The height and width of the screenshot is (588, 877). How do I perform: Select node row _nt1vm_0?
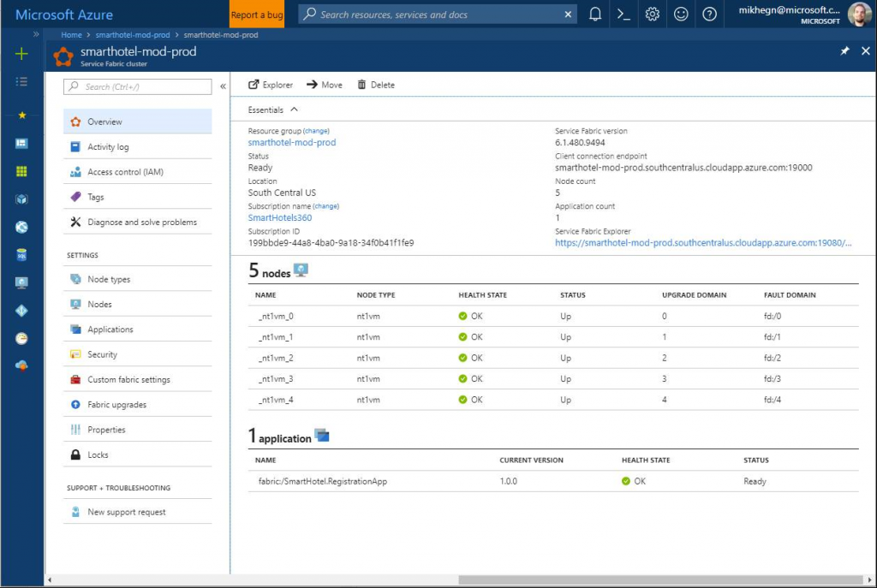(x=553, y=317)
